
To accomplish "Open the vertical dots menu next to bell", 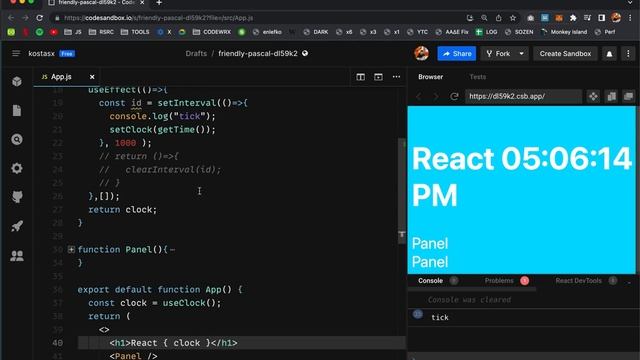I will pos(628,54).
